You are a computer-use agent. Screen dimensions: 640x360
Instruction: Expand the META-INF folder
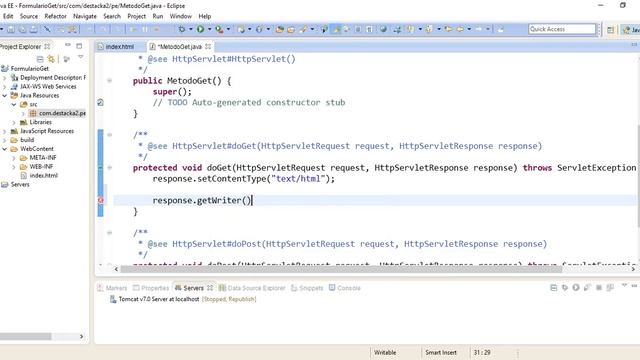(x=14, y=158)
